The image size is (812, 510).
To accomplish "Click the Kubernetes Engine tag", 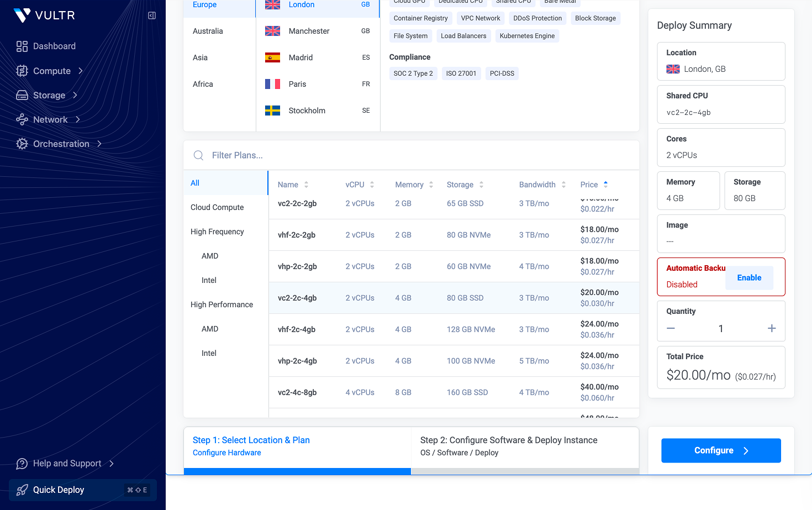I will click(x=527, y=36).
